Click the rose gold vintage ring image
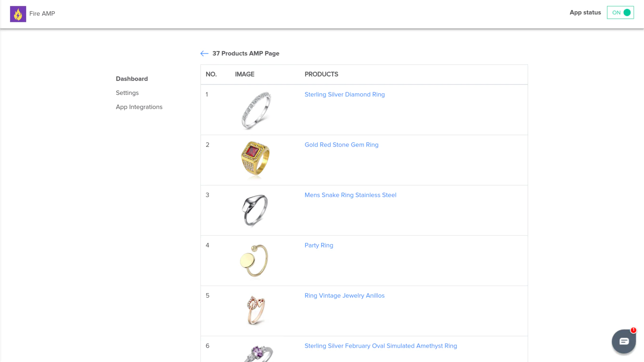The width and height of the screenshot is (644, 362). [256, 310]
